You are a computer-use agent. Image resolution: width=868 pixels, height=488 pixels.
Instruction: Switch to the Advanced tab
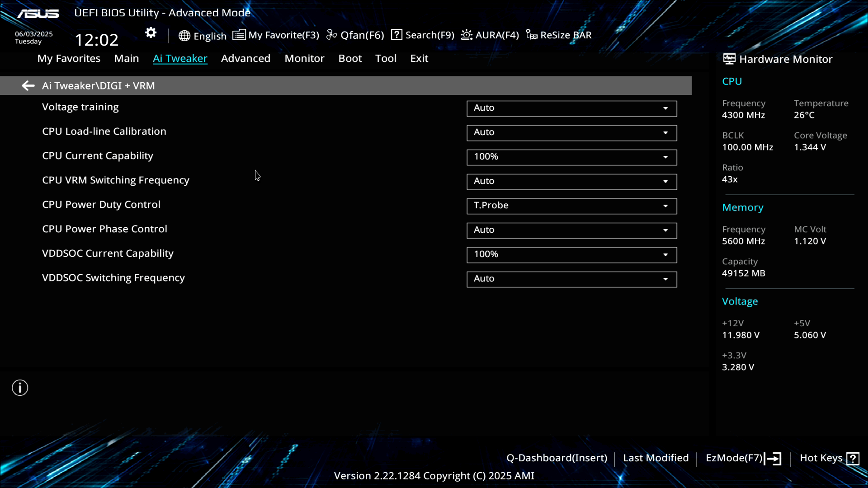(245, 58)
